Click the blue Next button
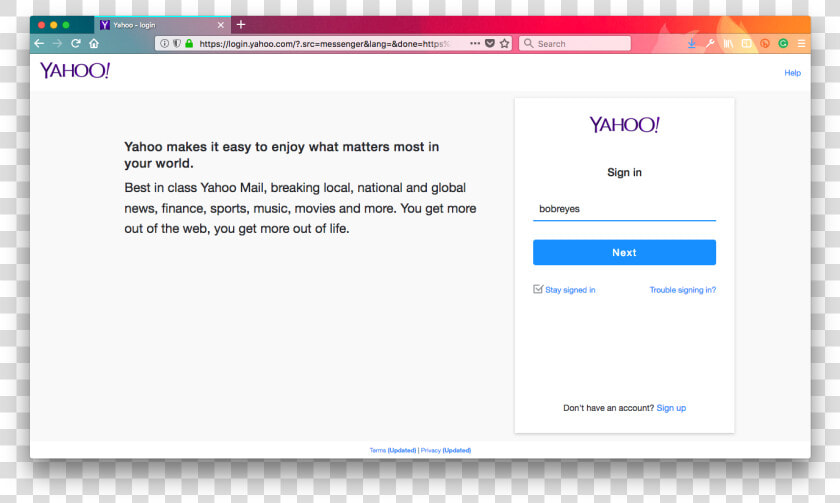Viewport: 840px width, 503px height. point(624,252)
